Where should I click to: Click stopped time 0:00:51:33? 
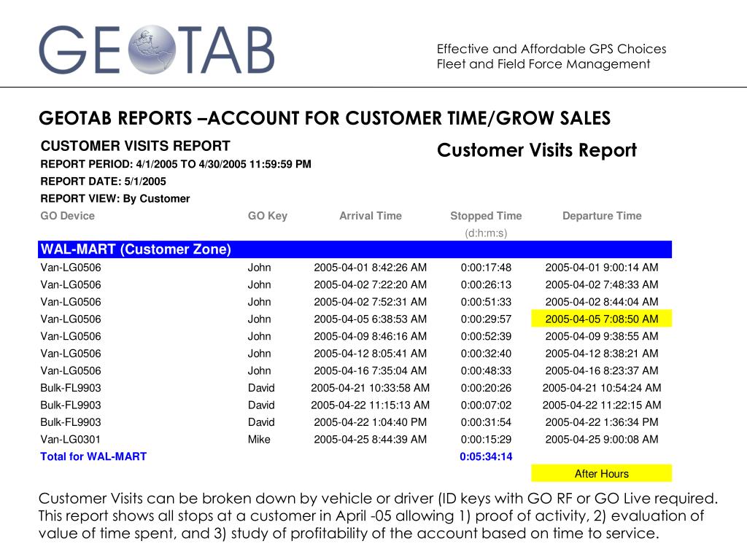click(486, 301)
